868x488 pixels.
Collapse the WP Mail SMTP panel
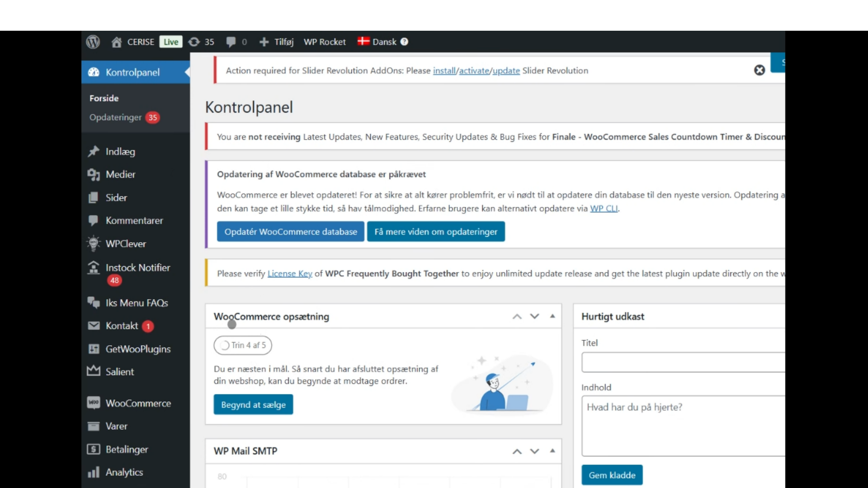tap(552, 451)
